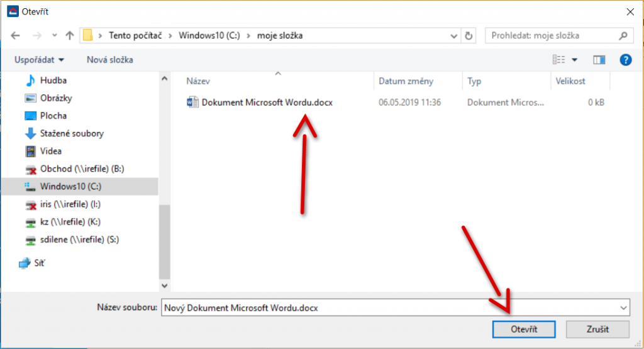Click 'moje složka' in the address path
Image resolution: width=644 pixels, height=349 pixels.
(x=280, y=36)
